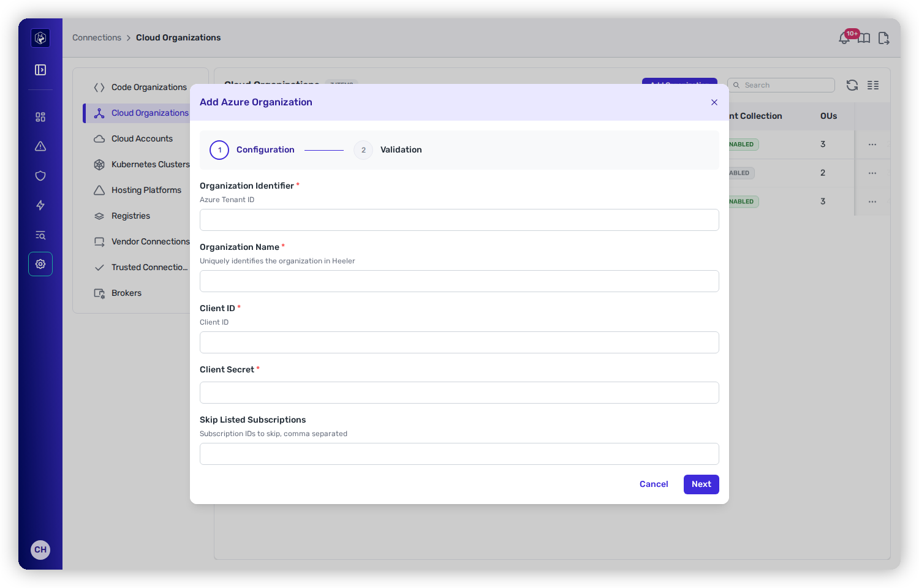Image resolution: width=919 pixels, height=588 pixels.
Task: Open the dashboard grid icon
Action: (40, 117)
